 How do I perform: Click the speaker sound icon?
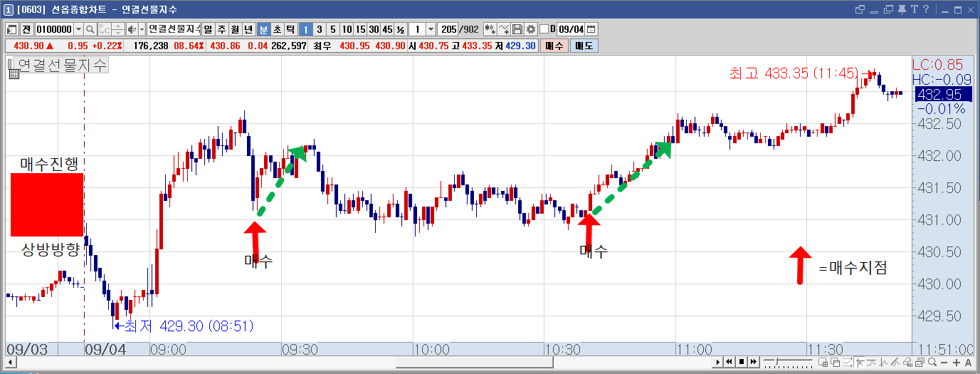[x=131, y=29]
